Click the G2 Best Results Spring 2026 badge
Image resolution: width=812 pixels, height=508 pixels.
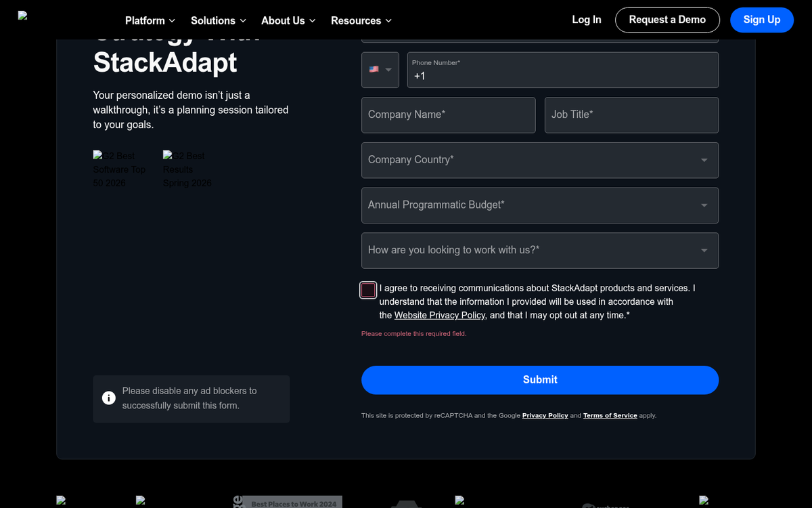[x=187, y=169]
